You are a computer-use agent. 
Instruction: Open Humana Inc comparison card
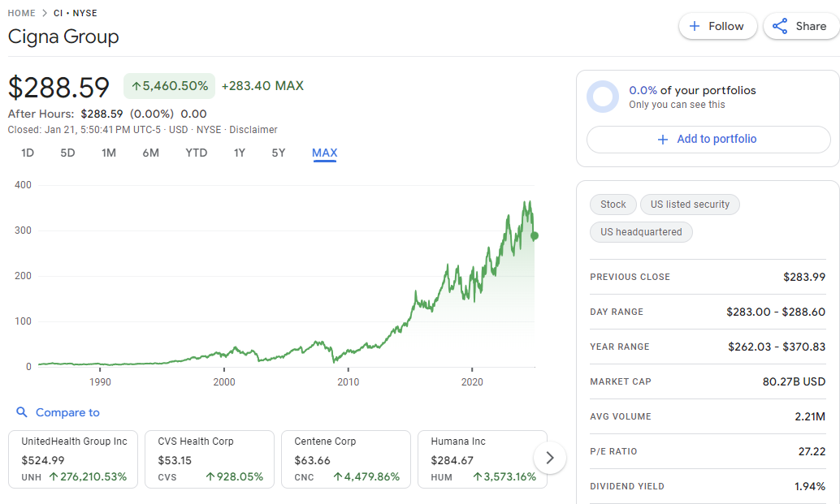(482, 459)
